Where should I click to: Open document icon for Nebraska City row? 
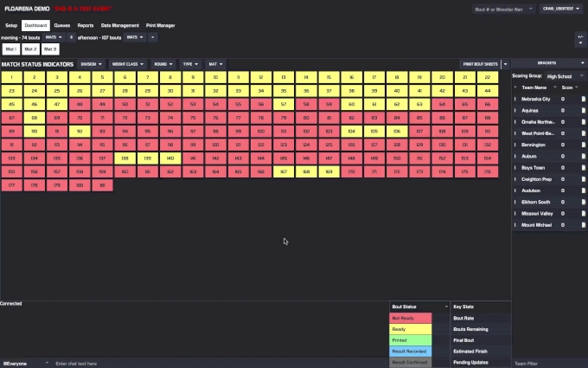point(583,100)
